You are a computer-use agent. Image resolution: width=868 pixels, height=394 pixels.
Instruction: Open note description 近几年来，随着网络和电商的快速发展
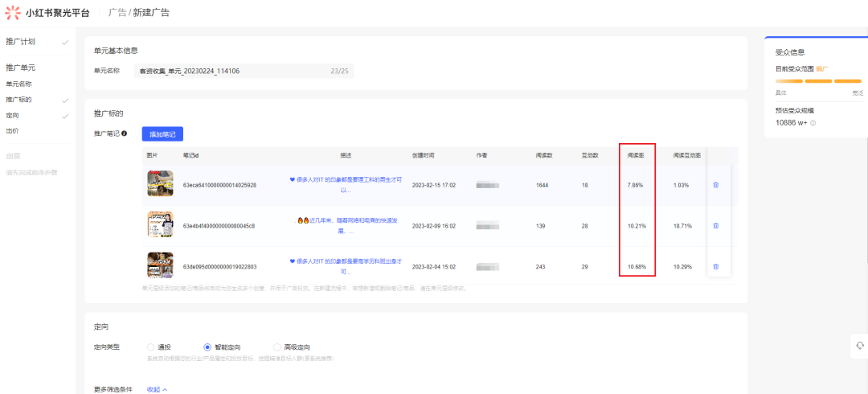346,225
